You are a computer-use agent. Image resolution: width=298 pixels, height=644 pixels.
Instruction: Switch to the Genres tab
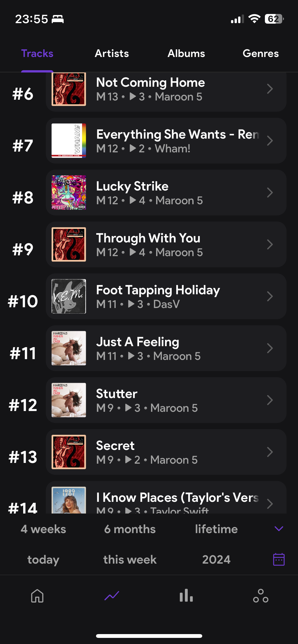point(261,53)
